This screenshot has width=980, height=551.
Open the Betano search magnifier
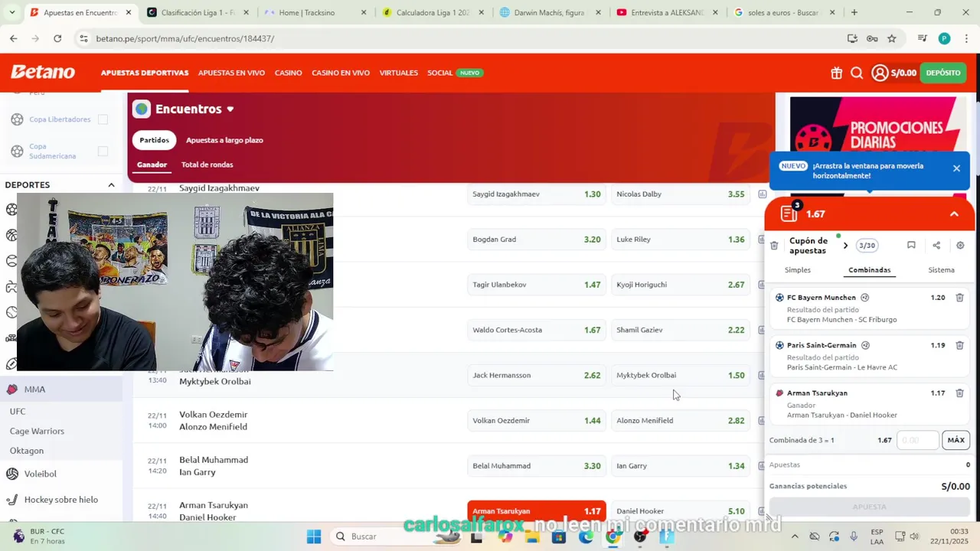click(857, 73)
